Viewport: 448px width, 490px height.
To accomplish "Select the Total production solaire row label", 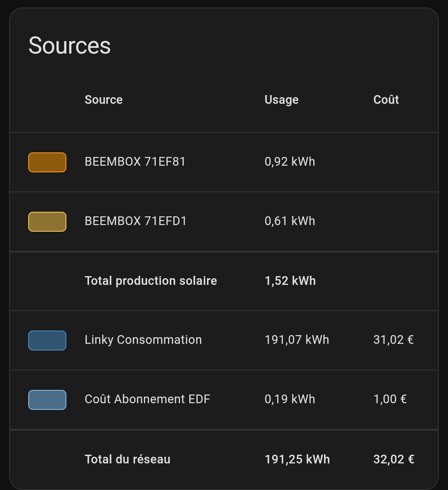I will [x=151, y=281].
